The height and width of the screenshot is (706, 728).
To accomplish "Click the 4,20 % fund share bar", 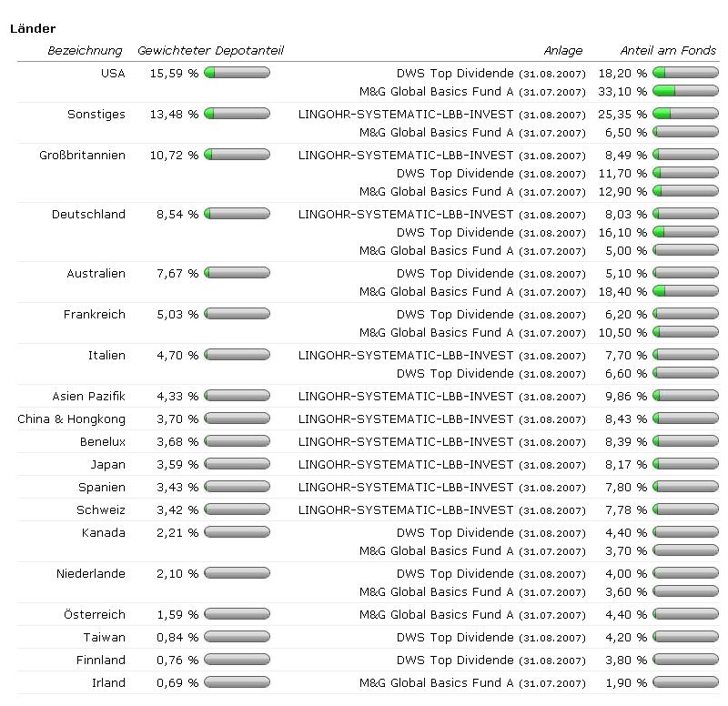I will (x=685, y=637).
